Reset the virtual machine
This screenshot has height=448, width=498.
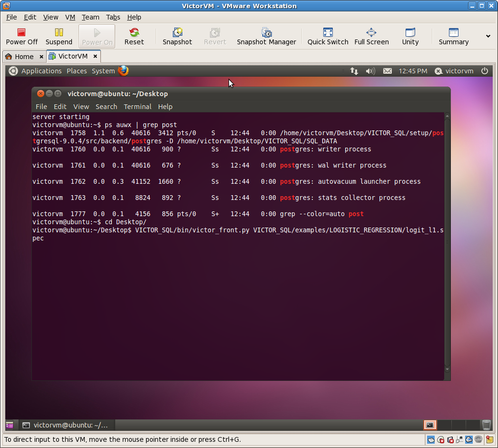pyautogui.click(x=134, y=36)
